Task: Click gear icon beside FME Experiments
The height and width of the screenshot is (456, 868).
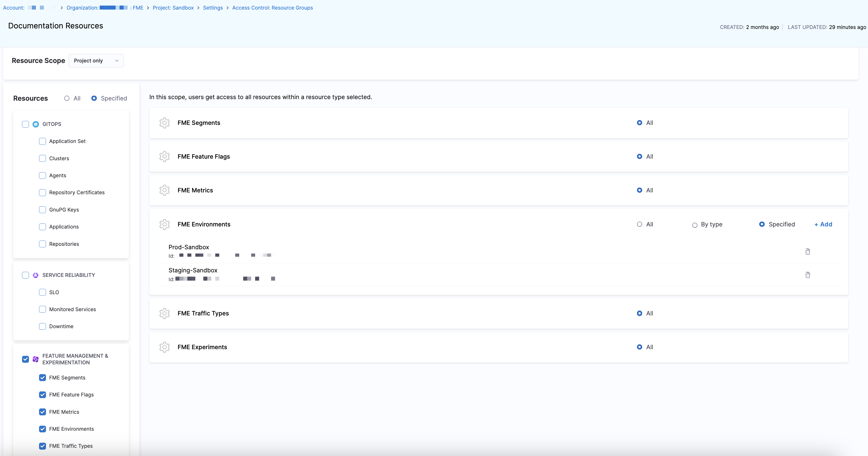Action: point(165,347)
